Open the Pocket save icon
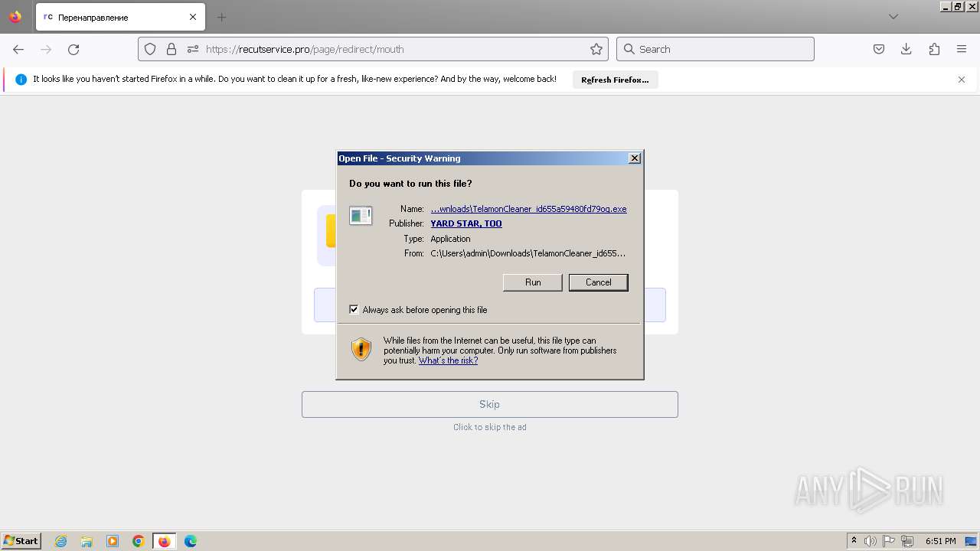Screen dimensions: 980x551 (879, 49)
